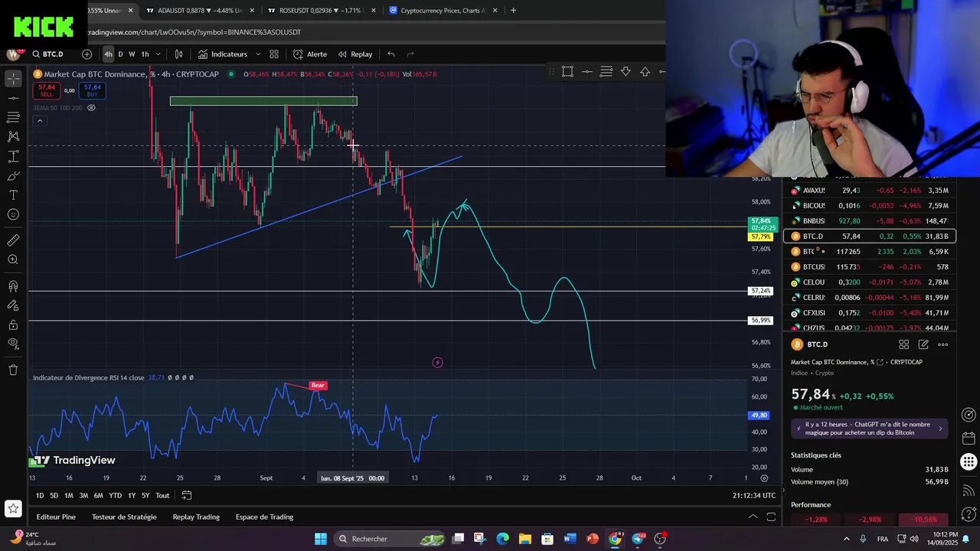The height and width of the screenshot is (551, 980).
Task: Select the text annotation tool
Action: click(13, 195)
